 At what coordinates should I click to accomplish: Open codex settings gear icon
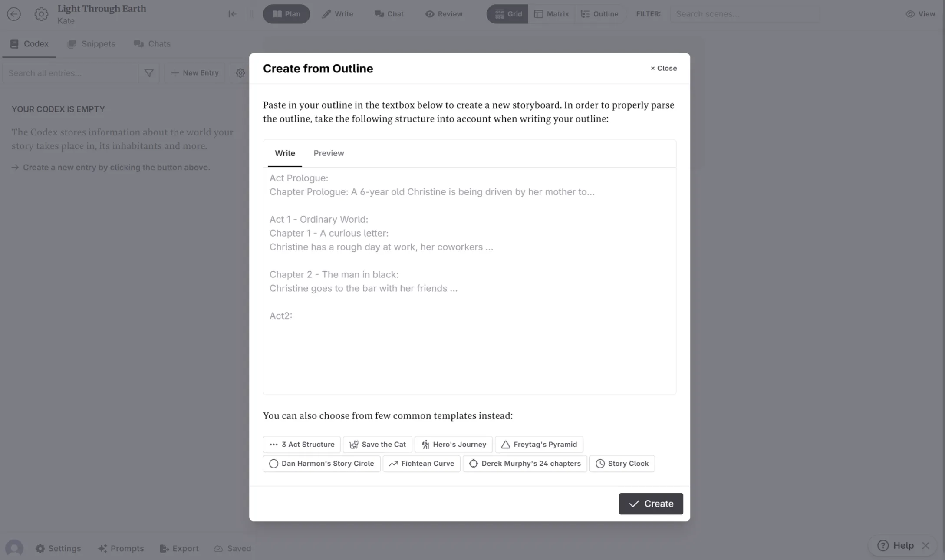(x=240, y=73)
